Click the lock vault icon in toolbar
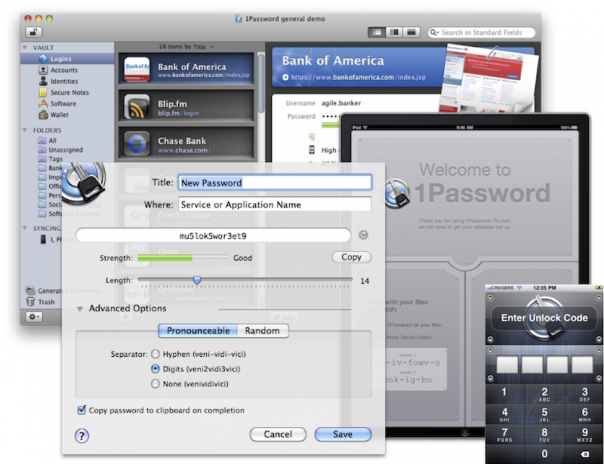The height and width of the screenshot is (464, 604). (x=34, y=32)
